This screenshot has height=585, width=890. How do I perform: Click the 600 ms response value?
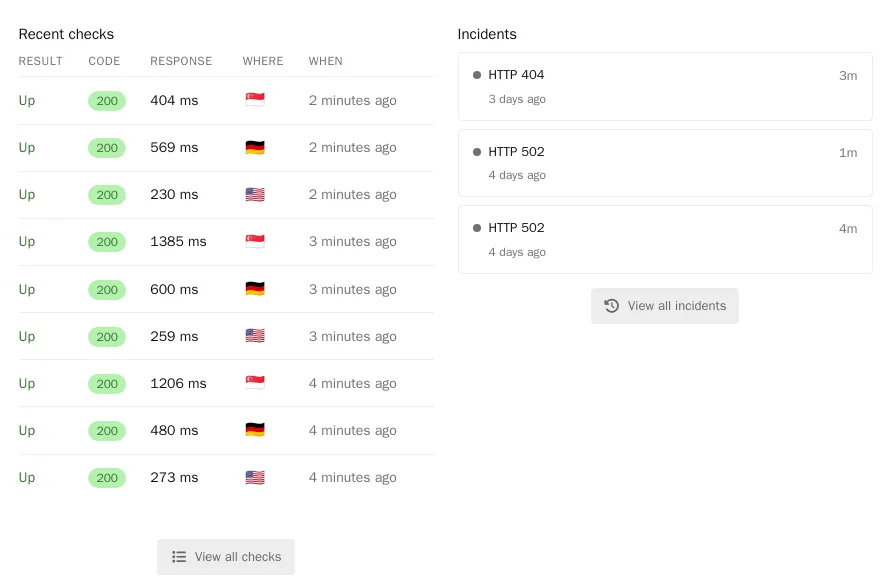point(174,289)
